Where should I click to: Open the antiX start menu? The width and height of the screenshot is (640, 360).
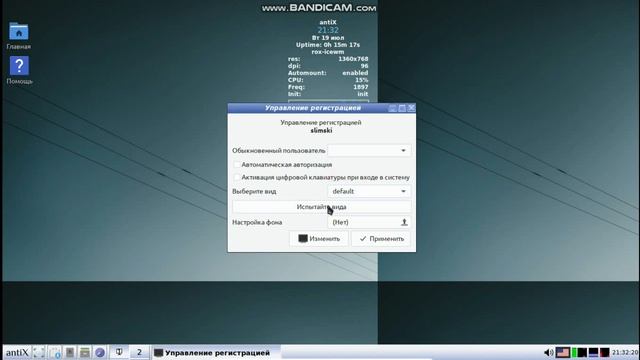(x=17, y=352)
